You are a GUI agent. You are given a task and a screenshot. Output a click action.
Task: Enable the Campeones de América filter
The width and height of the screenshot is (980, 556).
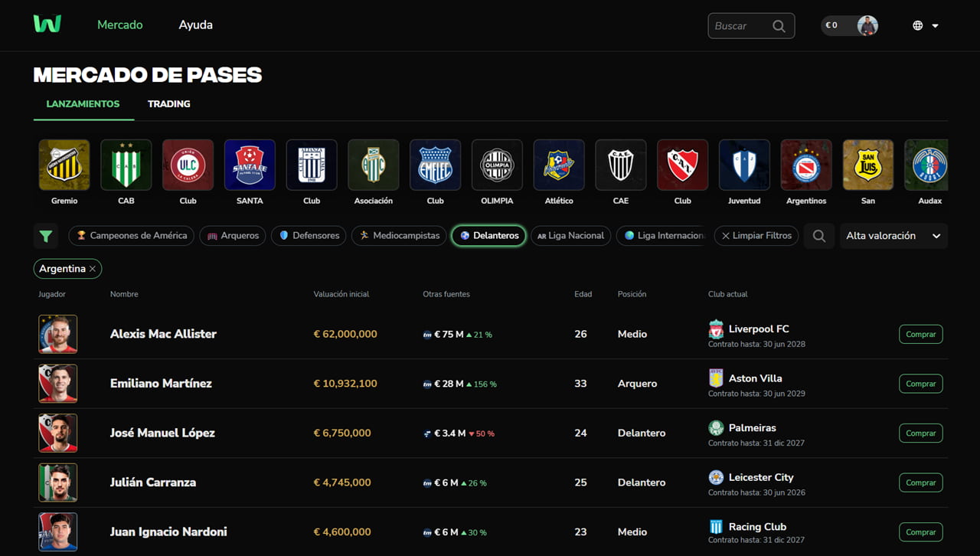132,236
